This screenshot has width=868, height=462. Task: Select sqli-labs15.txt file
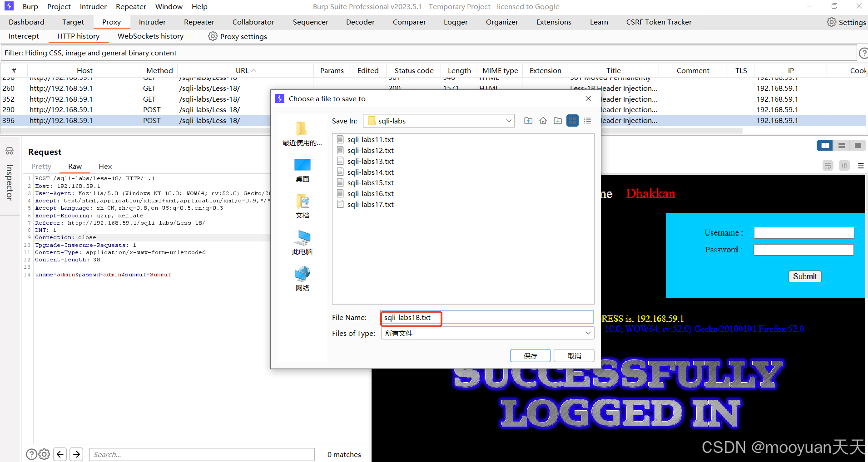pos(366,182)
